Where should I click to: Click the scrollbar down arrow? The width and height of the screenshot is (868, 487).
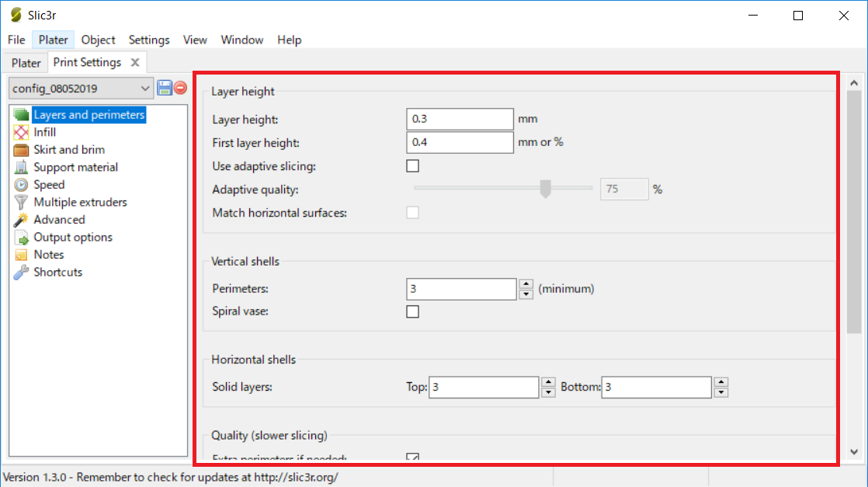pos(854,452)
